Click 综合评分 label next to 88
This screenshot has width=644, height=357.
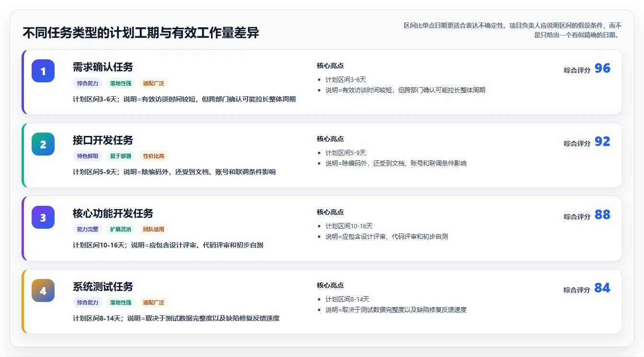577,217
